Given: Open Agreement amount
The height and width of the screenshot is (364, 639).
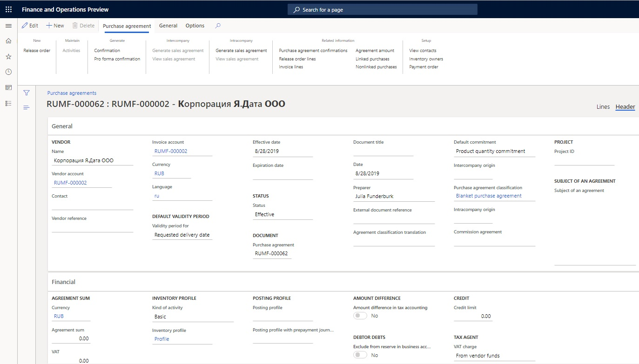Looking at the screenshot, I should [375, 51].
